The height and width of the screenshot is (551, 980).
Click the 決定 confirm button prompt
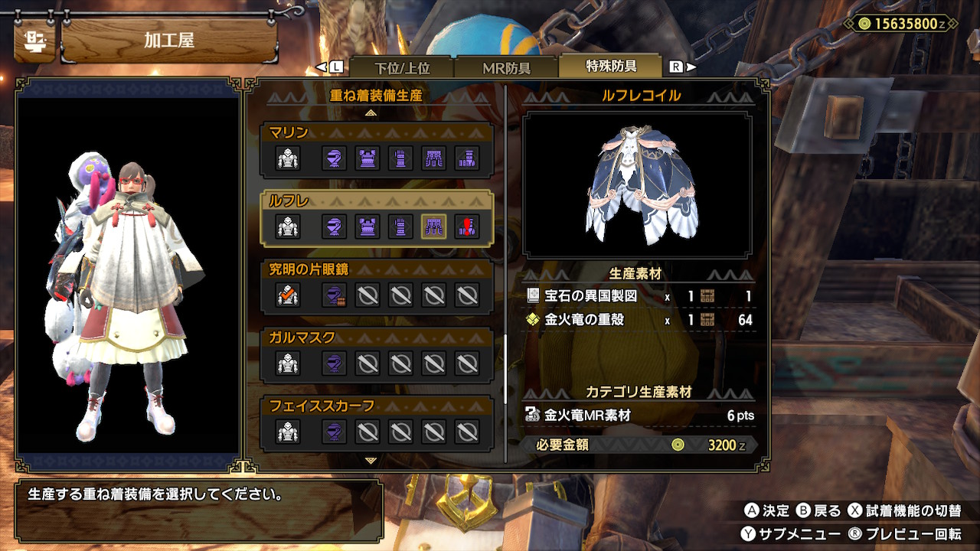pos(767,510)
